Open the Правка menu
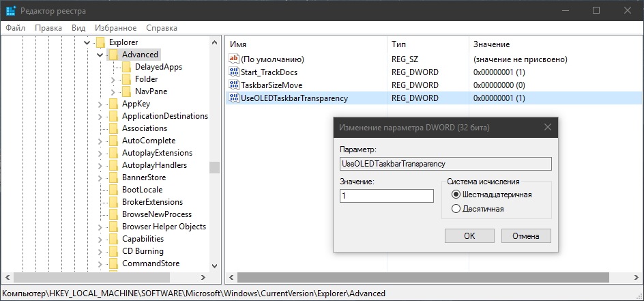Screen dimensions: 644x301 coord(48,28)
